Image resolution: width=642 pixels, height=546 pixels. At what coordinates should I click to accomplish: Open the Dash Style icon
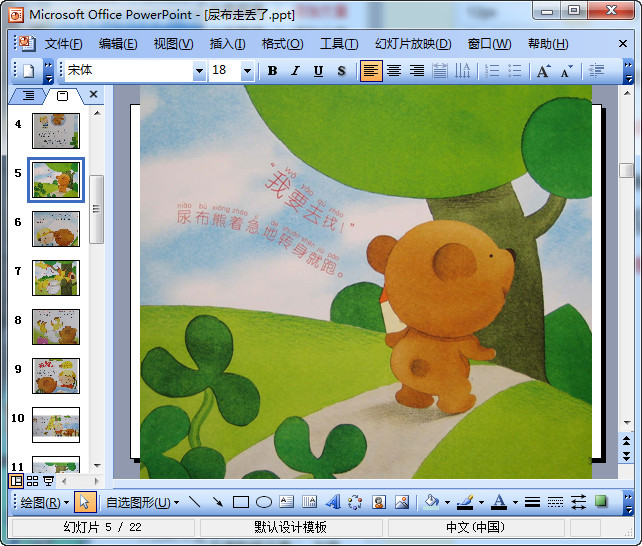(555, 502)
